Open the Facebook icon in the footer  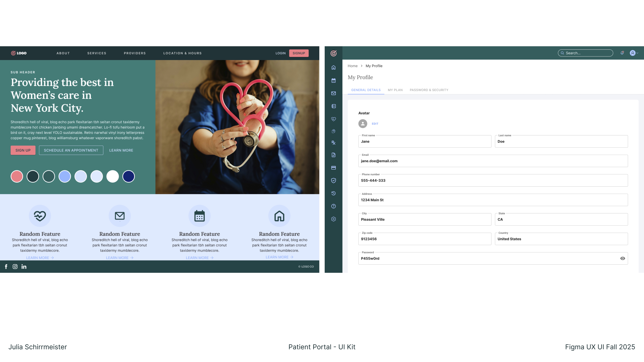[x=6, y=267]
